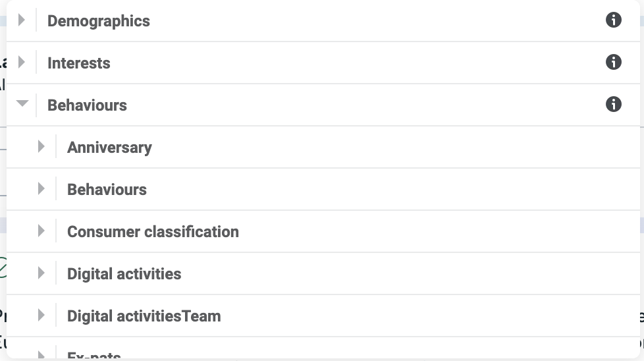The height and width of the screenshot is (361, 644).
Task: Expand the Interests category arrow
Action: pyautogui.click(x=22, y=63)
